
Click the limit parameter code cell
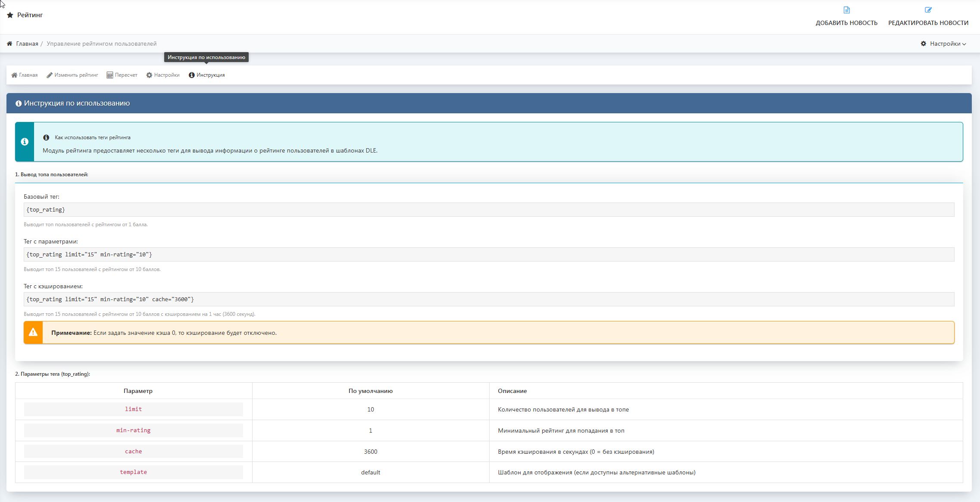tap(133, 409)
